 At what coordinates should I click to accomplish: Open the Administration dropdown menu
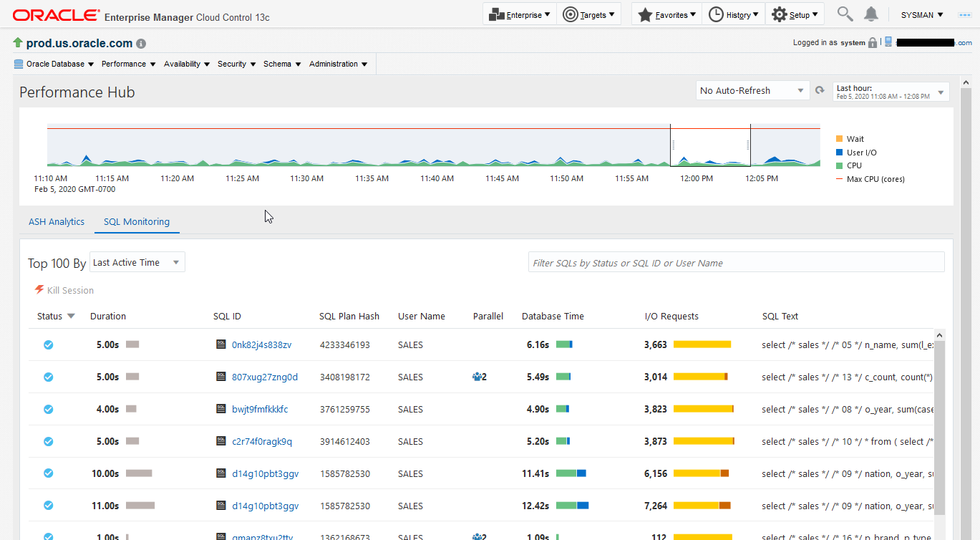coord(339,64)
